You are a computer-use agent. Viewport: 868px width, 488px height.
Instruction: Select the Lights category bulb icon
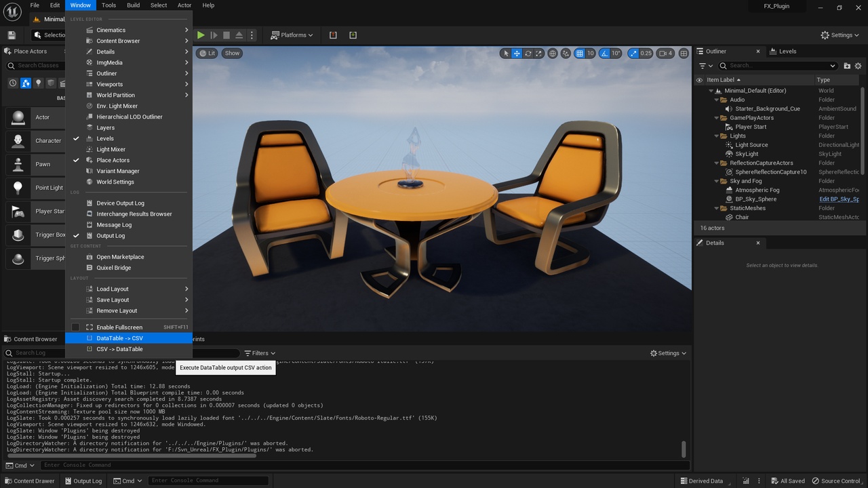38,83
